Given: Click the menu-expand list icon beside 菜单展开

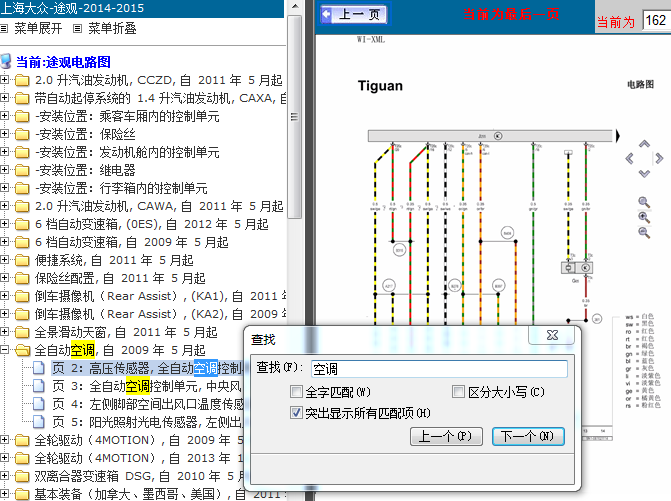Looking at the screenshot, I should click(4, 29).
